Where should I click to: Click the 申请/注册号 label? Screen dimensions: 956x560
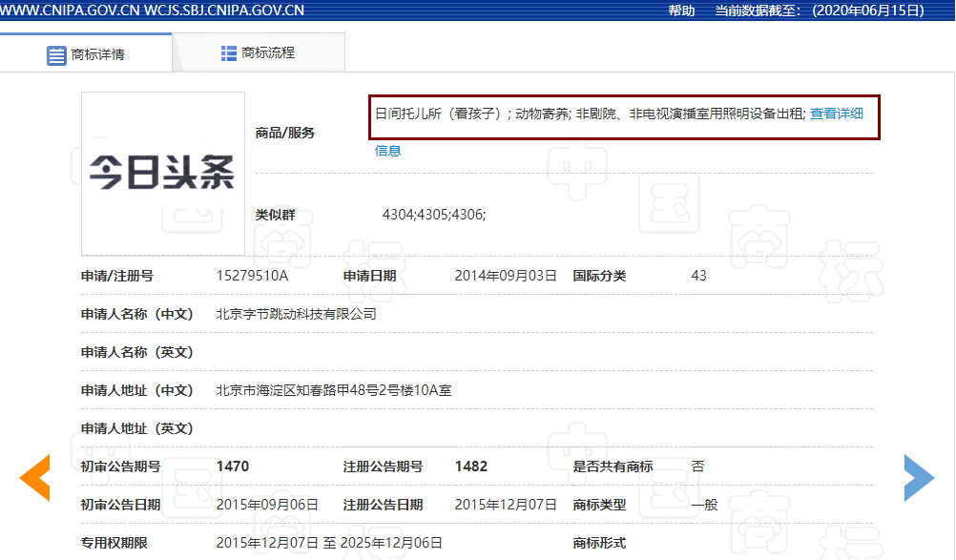click(x=117, y=276)
